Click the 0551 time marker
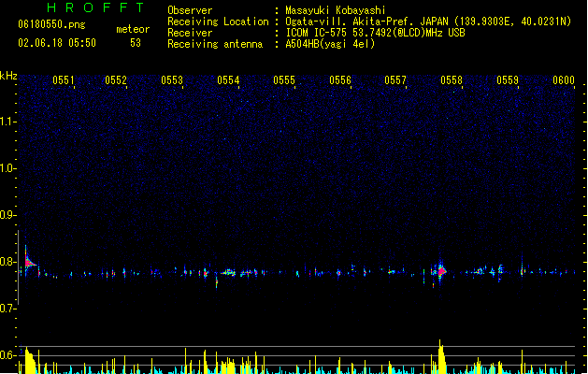Viewport: 588px width, 374px height. 64,80
